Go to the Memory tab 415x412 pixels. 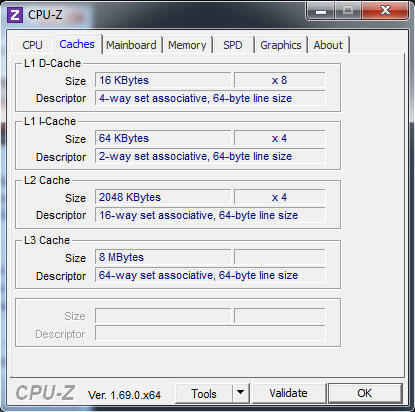point(187,45)
